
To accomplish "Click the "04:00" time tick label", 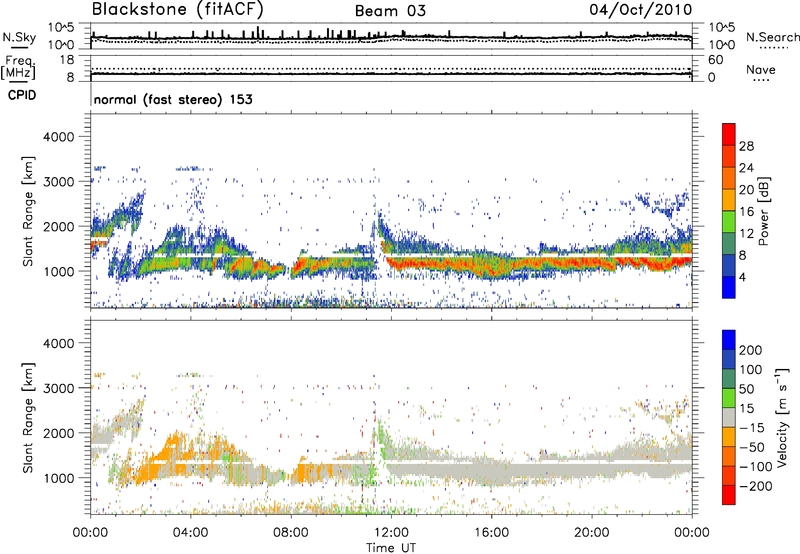I will pos(190,533).
